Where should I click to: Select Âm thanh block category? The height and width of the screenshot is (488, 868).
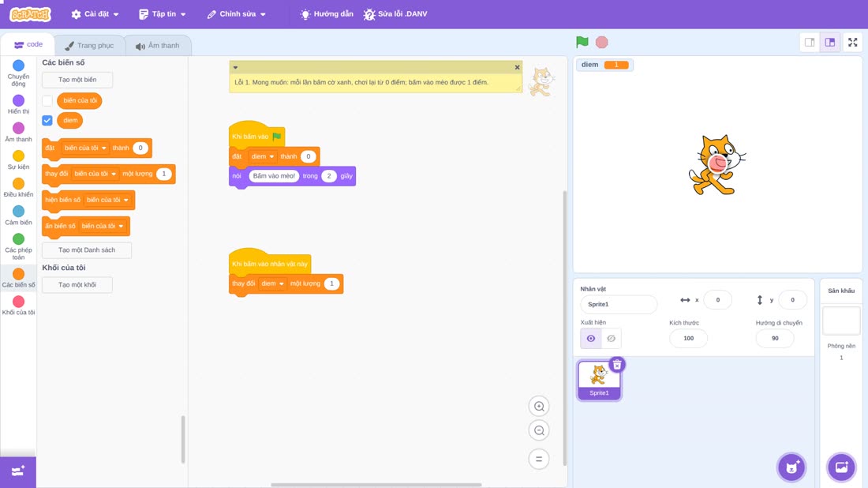(x=18, y=133)
